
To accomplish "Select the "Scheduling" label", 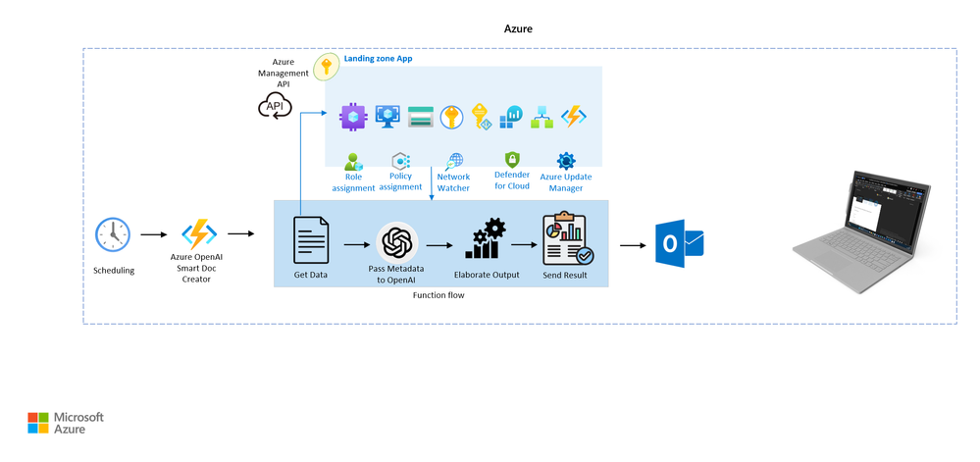I will tap(114, 271).
